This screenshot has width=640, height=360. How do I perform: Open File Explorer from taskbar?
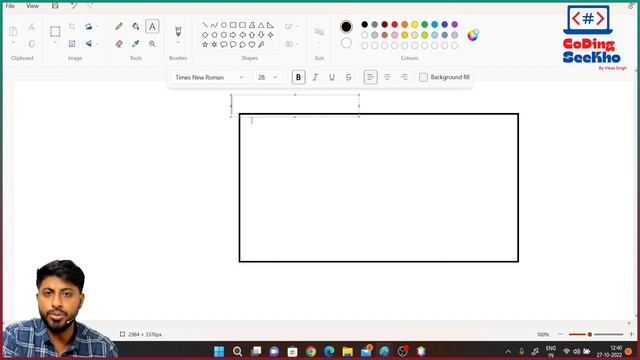coord(348,351)
